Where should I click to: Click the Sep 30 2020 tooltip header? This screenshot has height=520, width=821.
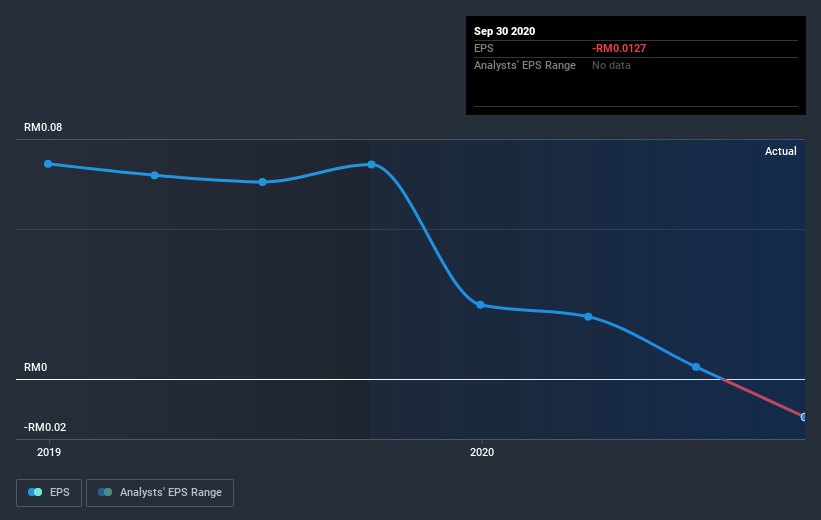coord(504,31)
